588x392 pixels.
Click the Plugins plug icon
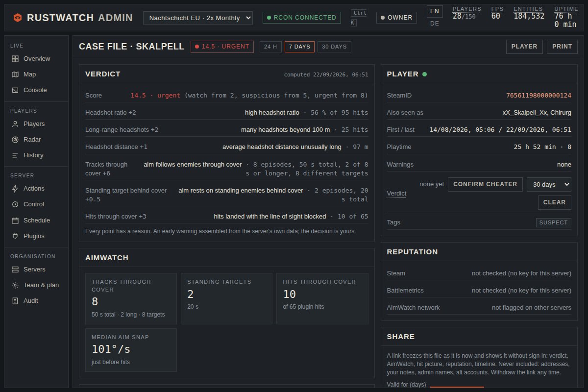(x=15, y=236)
